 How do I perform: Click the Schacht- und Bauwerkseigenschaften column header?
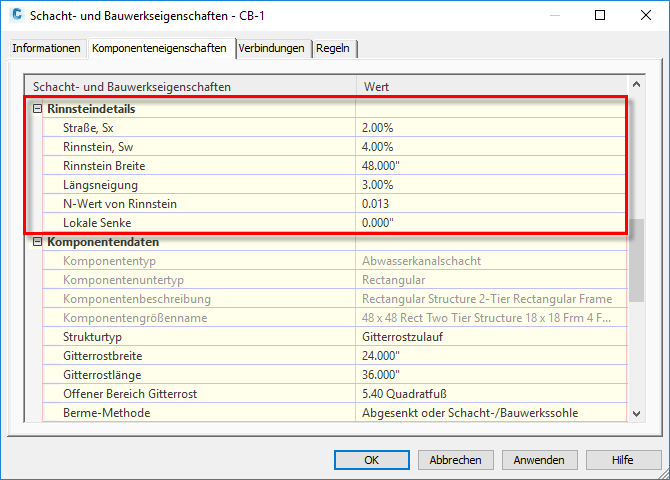point(191,86)
